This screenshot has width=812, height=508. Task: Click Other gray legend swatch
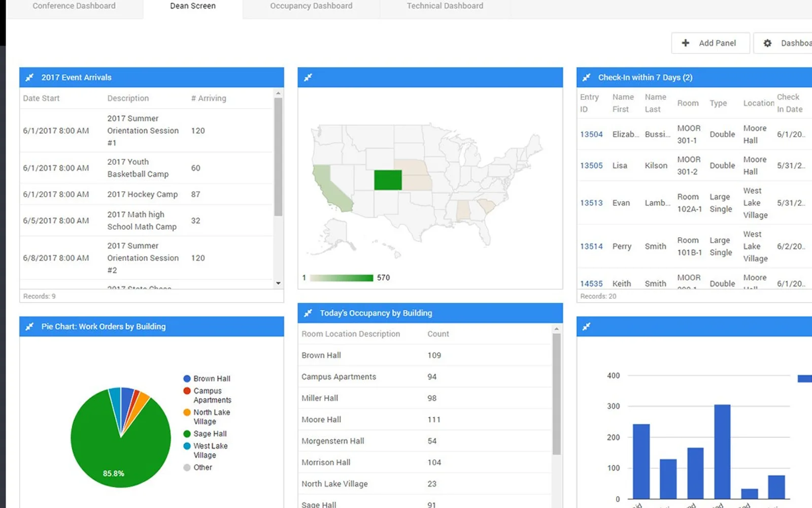coord(187,467)
